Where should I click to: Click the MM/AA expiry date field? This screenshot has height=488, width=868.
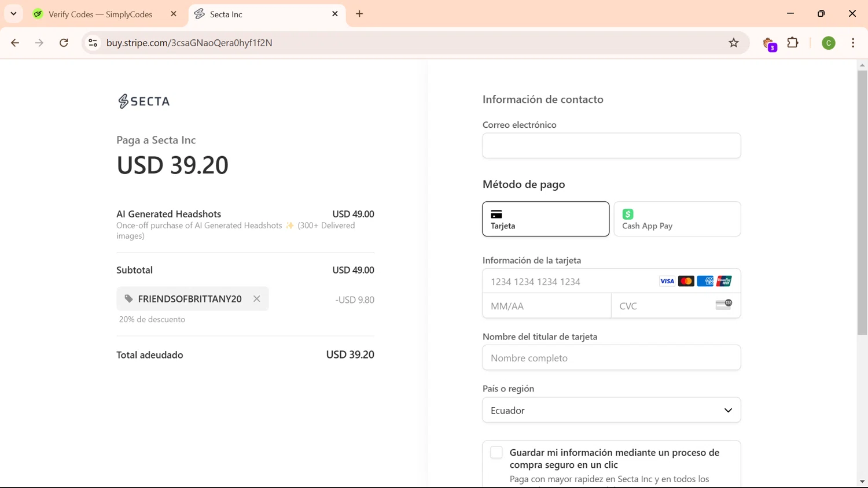[x=547, y=306]
